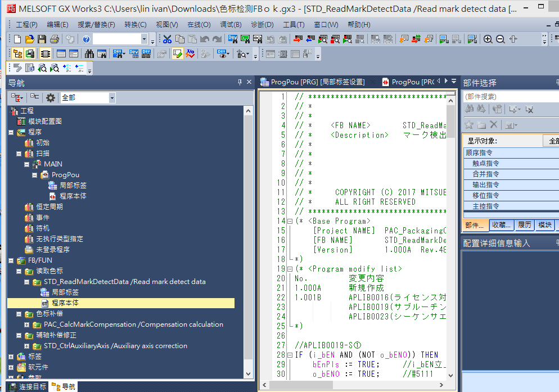Open the 全部 filter dropdown in navigation
Image resolution: width=559 pixels, height=392 pixels.
pyautogui.click(x=112, y=98)
